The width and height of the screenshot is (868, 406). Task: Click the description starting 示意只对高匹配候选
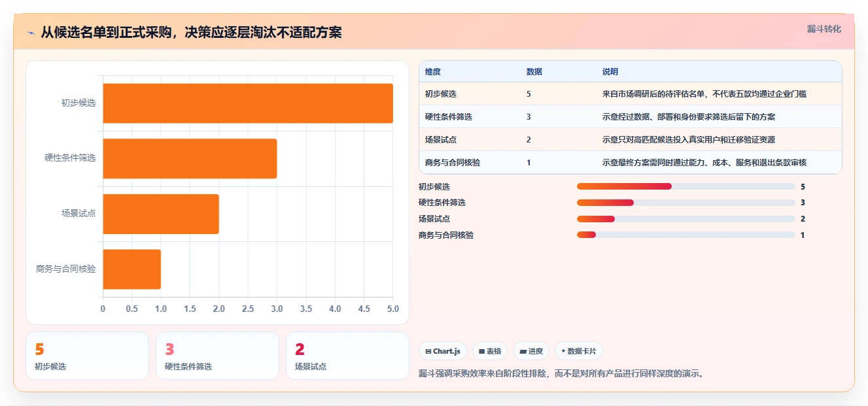tap(689, 140)
